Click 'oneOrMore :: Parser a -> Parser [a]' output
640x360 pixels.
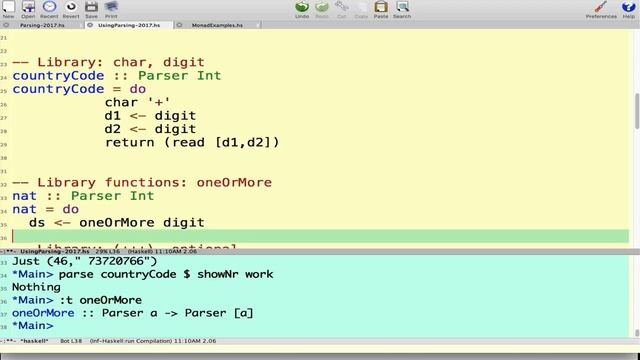[133, 313]
